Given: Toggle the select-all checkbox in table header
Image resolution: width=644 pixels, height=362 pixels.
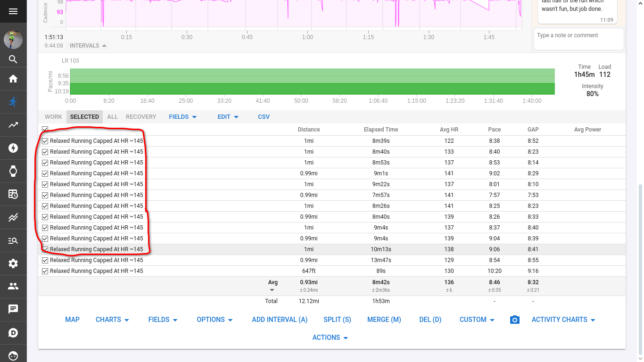Looking at the screenshot, I should pos(45,129).
